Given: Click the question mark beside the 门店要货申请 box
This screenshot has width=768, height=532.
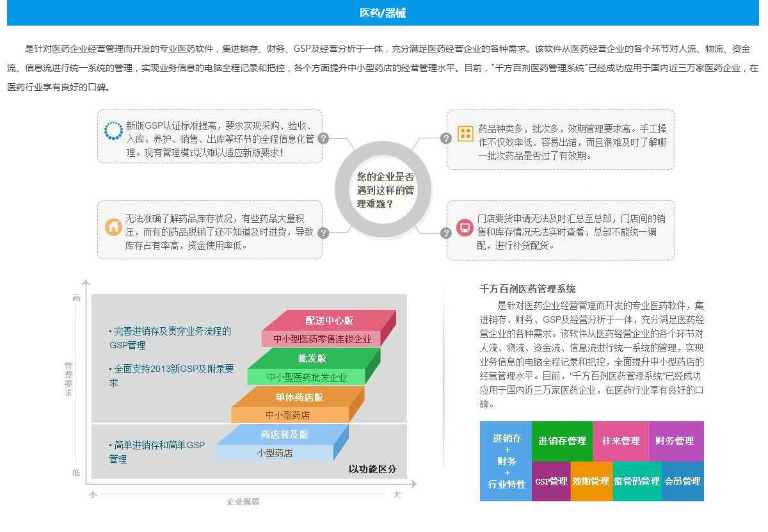Looking at the screenshot, I should click(x=446, y=233).
